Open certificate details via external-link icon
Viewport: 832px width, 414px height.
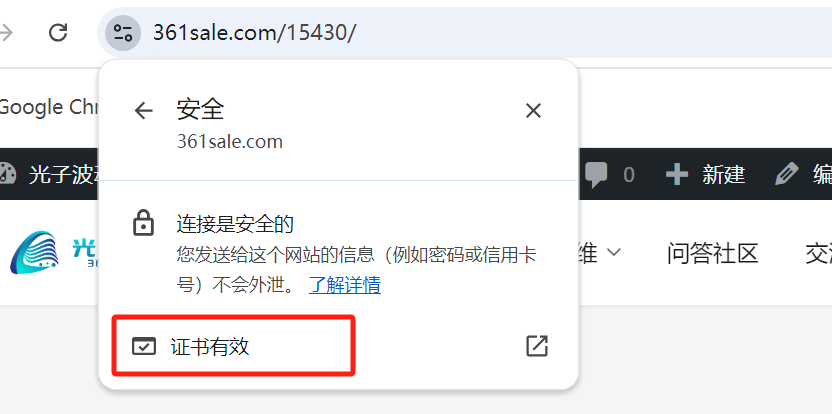coord(536,346)
